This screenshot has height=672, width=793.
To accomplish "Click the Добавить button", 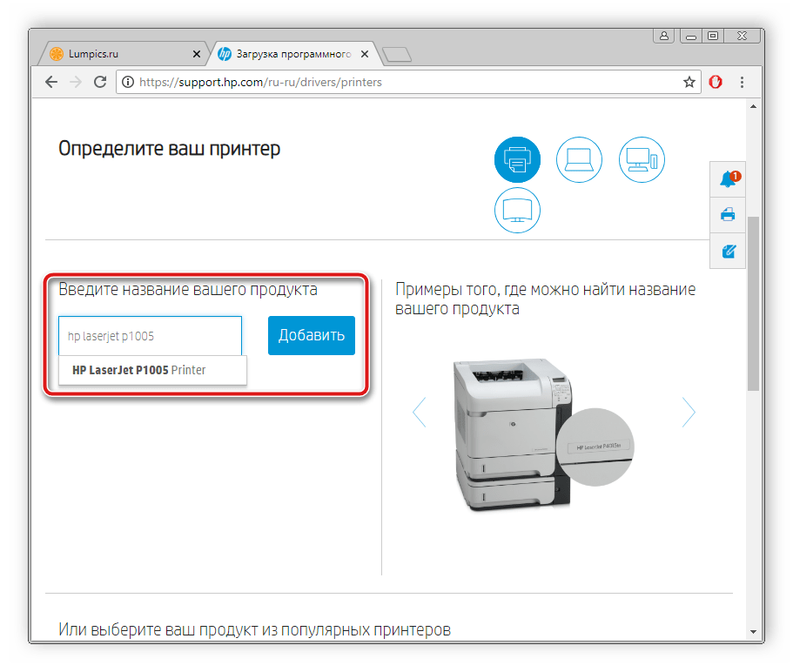I will coord(312,335).
